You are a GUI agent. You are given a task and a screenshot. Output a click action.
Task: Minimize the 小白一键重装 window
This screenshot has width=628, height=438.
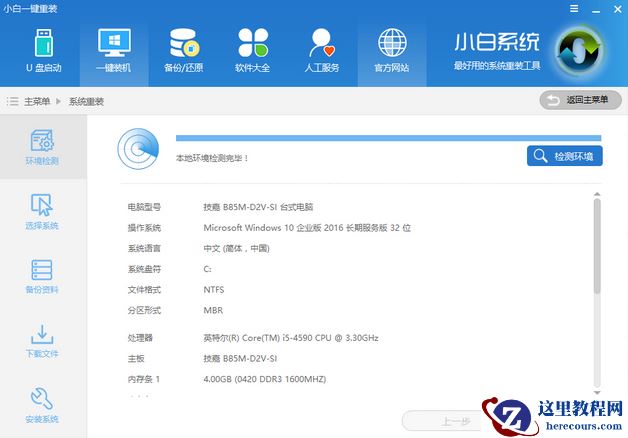[596, 10]
